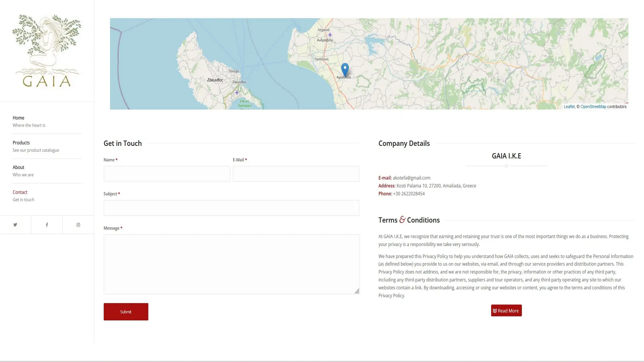Open the OpenStreetMap attribution link
This screenshot has width=644, height=362.
[593, 107]
